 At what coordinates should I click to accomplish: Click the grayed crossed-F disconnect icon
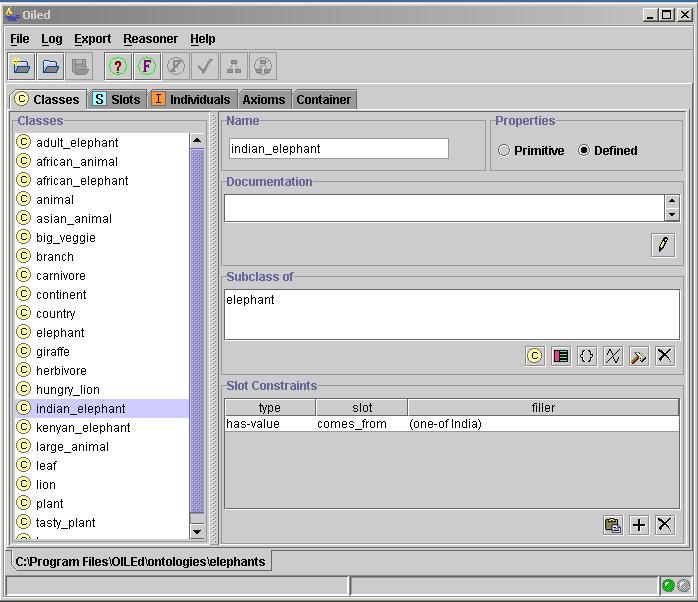coord(176,66)
